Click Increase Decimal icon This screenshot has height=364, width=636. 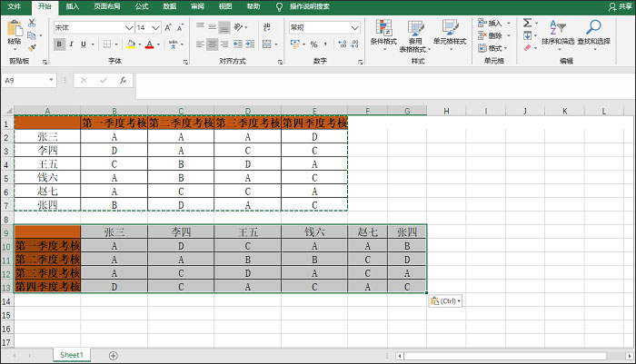[x=342, y=44]
